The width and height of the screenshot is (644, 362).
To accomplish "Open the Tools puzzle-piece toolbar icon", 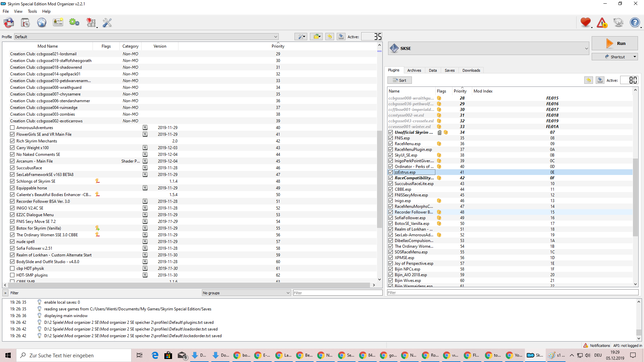I will pyautogui.click(x=91, y=23).
